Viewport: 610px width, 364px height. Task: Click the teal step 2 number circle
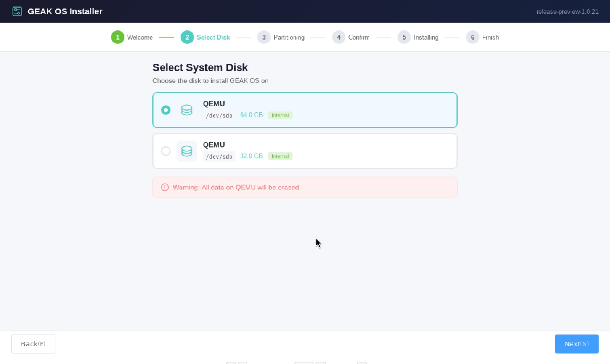[x=187, y=37]
